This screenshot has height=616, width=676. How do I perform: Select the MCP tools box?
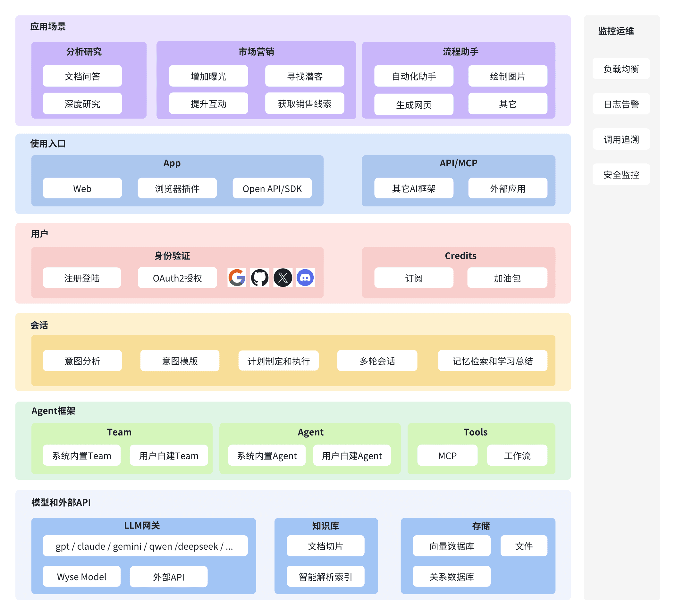[447, 456]
